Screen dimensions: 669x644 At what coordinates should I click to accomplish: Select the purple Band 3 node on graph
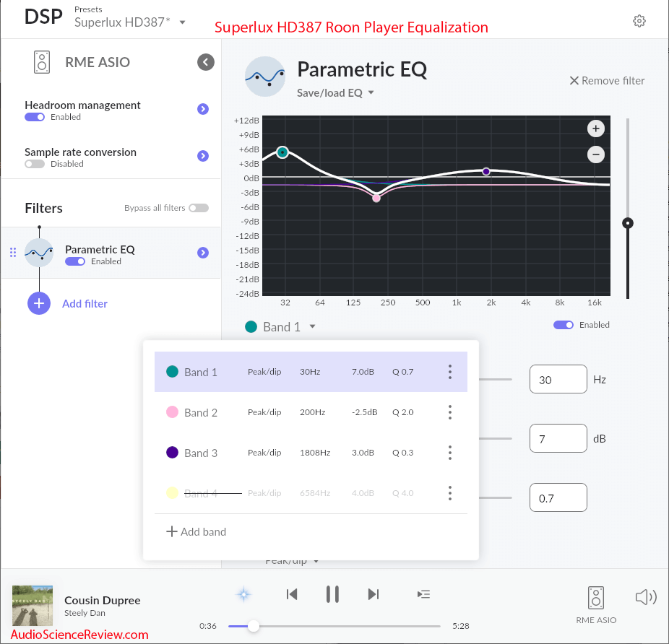pyautogui.click(x=486, y=171)
